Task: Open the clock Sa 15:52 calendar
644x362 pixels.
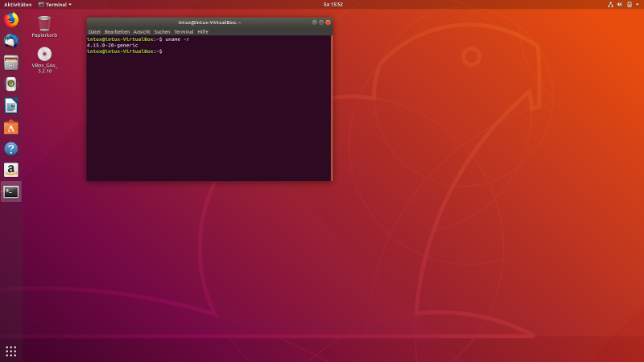Action: pos(333,5)
